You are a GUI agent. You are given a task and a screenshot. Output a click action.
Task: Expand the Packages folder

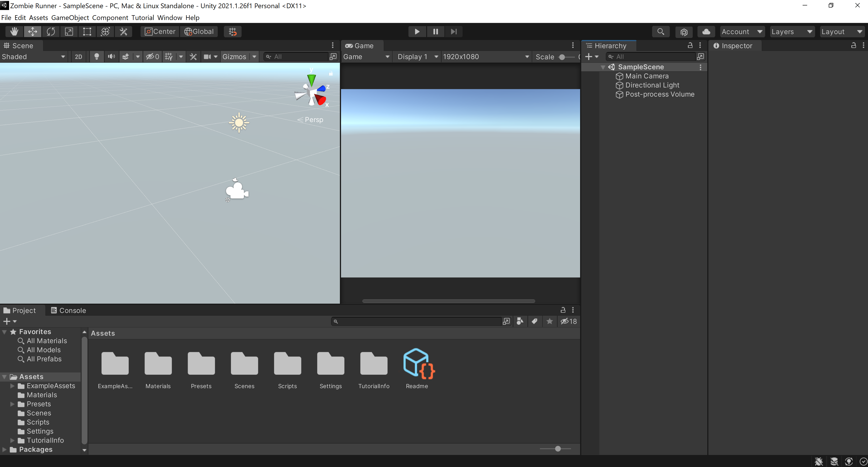point(5,450)
